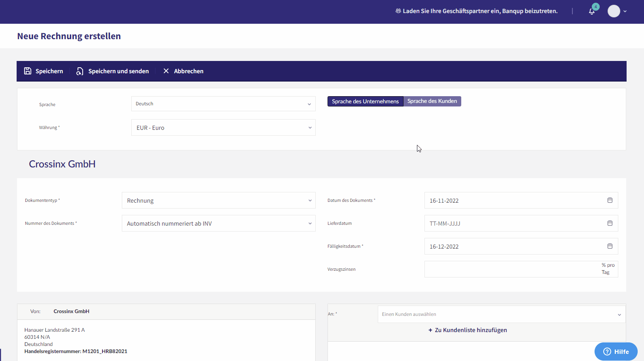Click people icon in invite banner
644x361 pixels.
(x=398, y=11)
